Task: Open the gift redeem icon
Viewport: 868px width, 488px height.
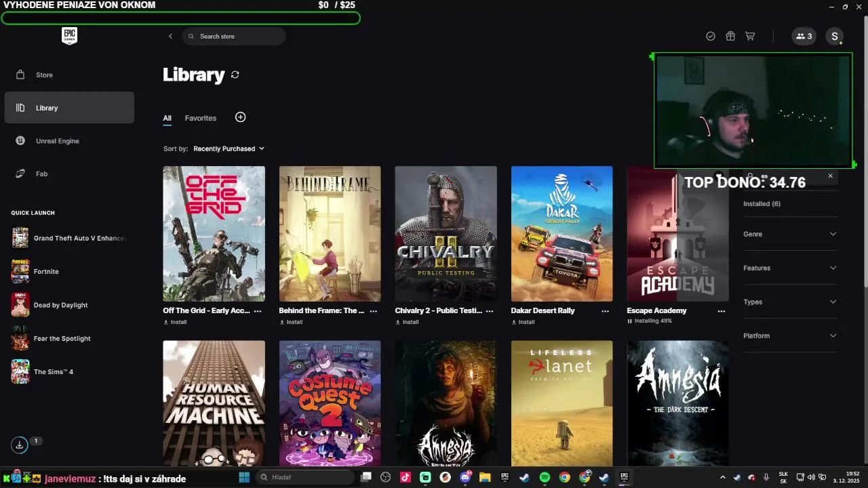Action: tap(730, 36)
